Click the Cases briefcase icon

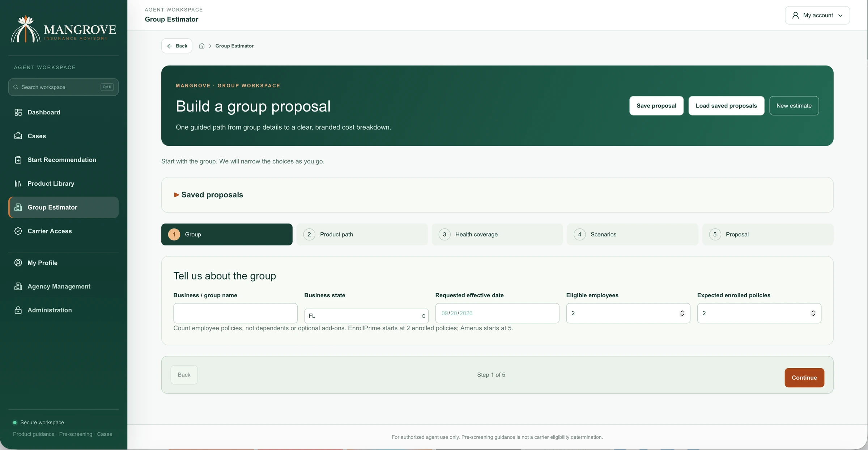click(x=18, y=136)
